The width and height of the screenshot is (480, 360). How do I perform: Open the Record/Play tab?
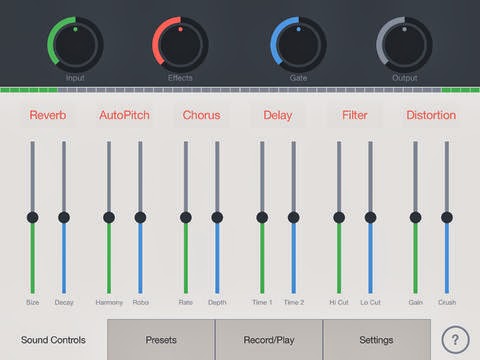(x=269, y=340)
